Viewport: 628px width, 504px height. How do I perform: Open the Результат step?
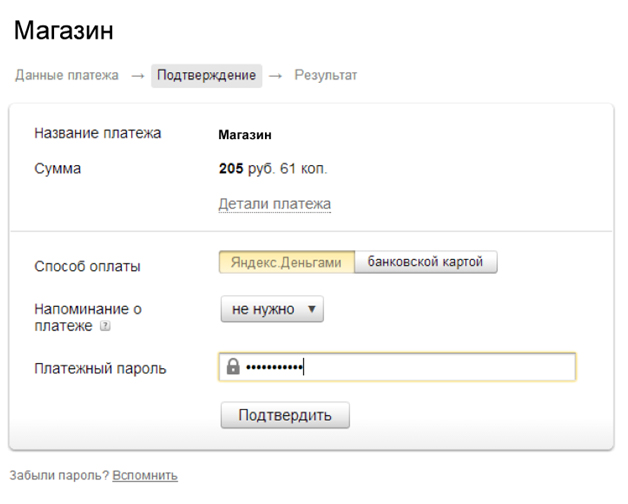click(326, 75)
